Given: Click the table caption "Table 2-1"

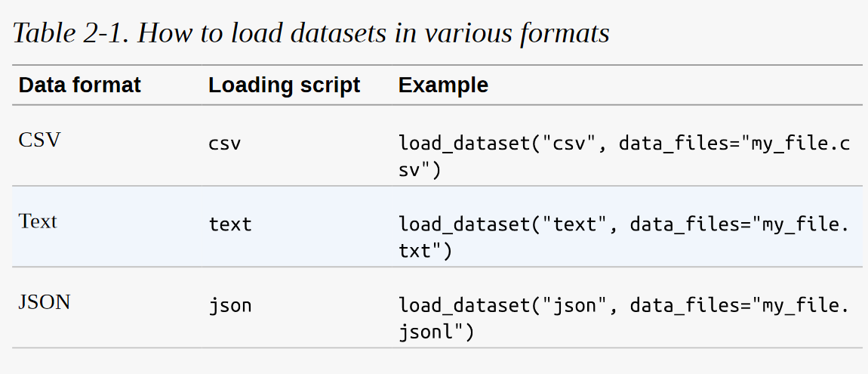Looking at the screenshot, I should coord(69,33).
